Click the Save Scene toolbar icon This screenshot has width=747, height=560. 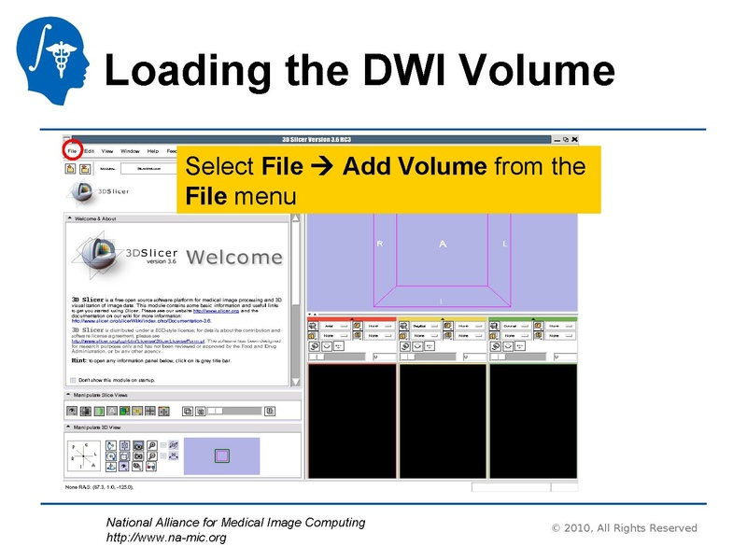(86, 169)
